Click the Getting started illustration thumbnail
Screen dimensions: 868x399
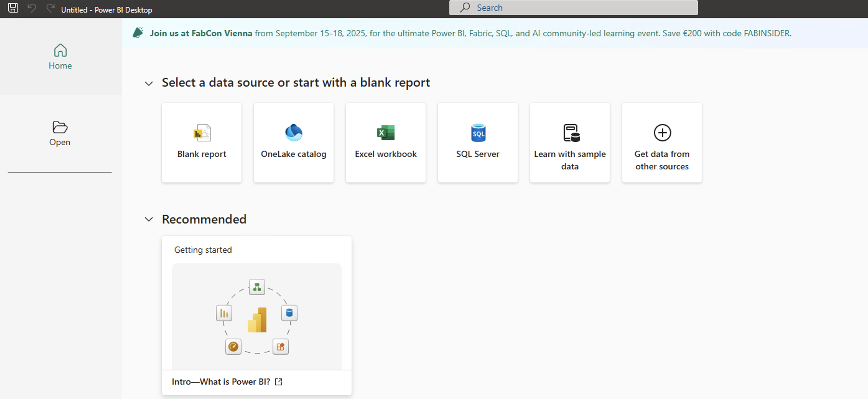pyautogui.click(x=256, y=317)
